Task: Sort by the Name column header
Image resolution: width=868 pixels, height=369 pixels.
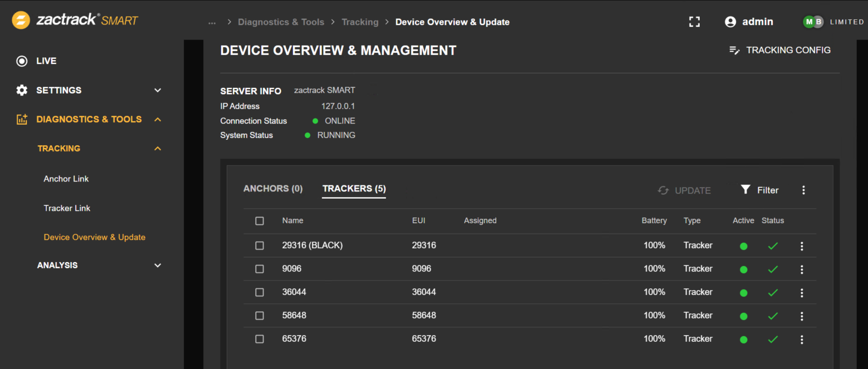Action: click(292, 221)
